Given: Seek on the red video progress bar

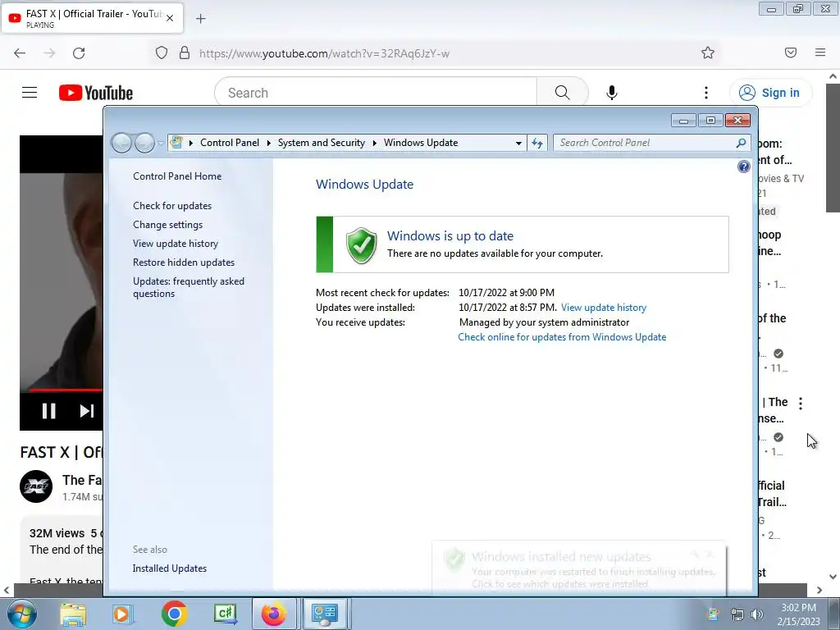Looking at the screenshot, I should coord(66,390).
